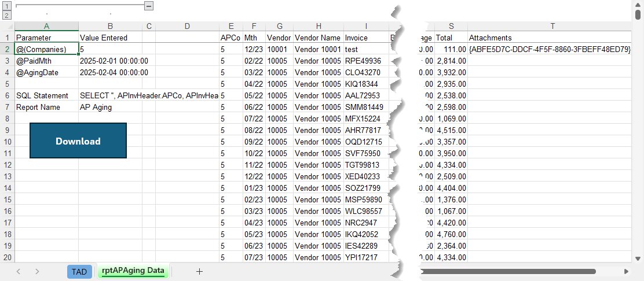The height and width of the screenshot is (281, 644).
Task: Select invoice cell CLO43270
Action: tap(366, 73)
